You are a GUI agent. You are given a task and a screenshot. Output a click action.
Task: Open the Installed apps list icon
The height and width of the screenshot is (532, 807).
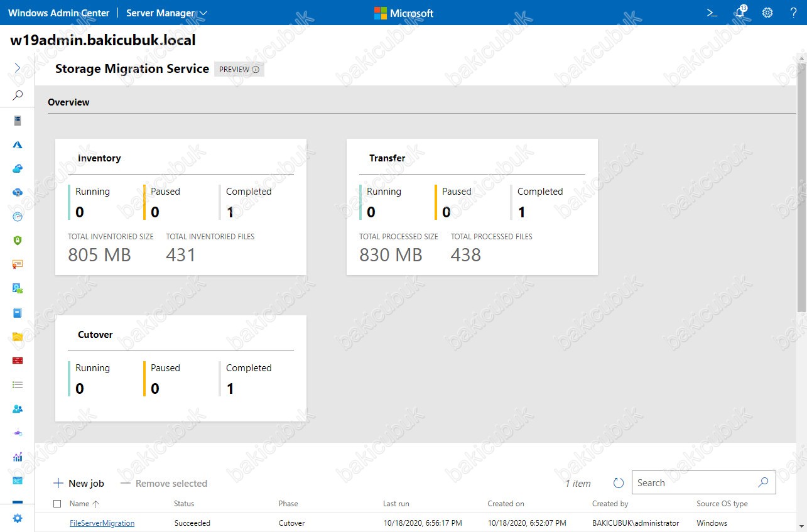18,384
